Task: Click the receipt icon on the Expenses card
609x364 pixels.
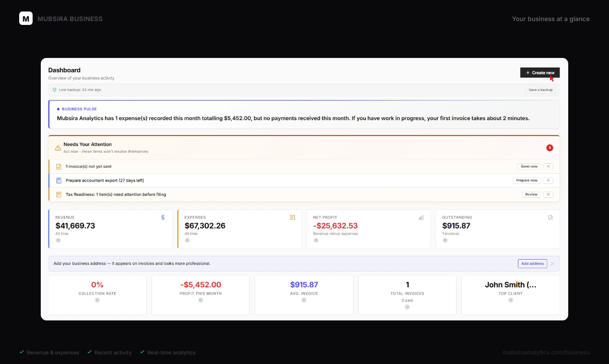Action: pos(292,217)
